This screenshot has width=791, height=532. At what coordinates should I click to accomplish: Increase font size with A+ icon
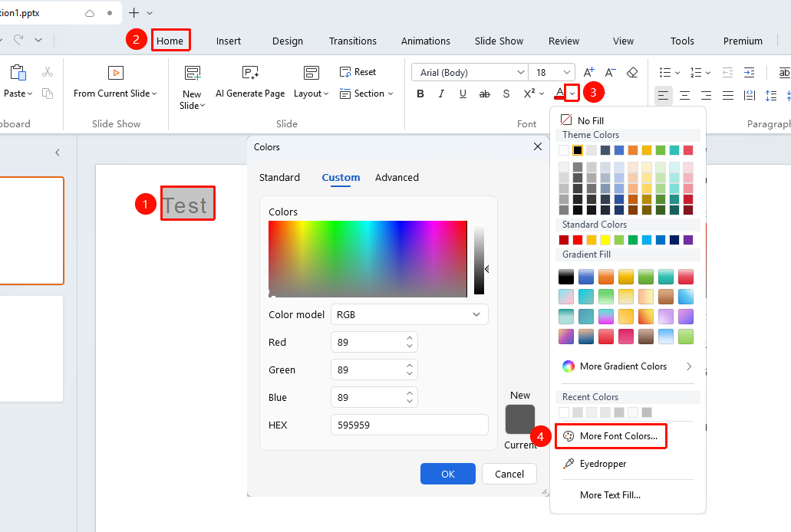588,73
